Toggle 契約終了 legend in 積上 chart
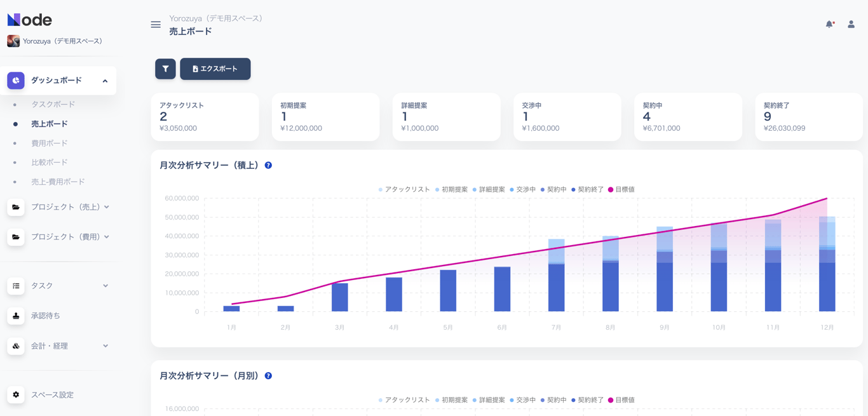868x416 pixels. (588, 189)
